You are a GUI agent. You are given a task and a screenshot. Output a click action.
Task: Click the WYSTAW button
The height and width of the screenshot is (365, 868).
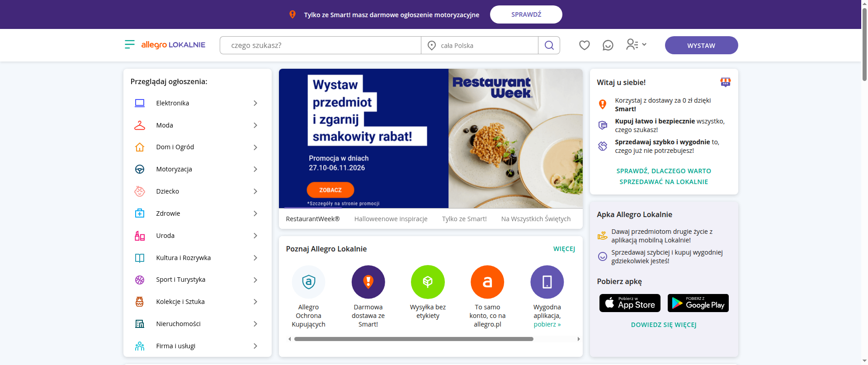point(701,45)
